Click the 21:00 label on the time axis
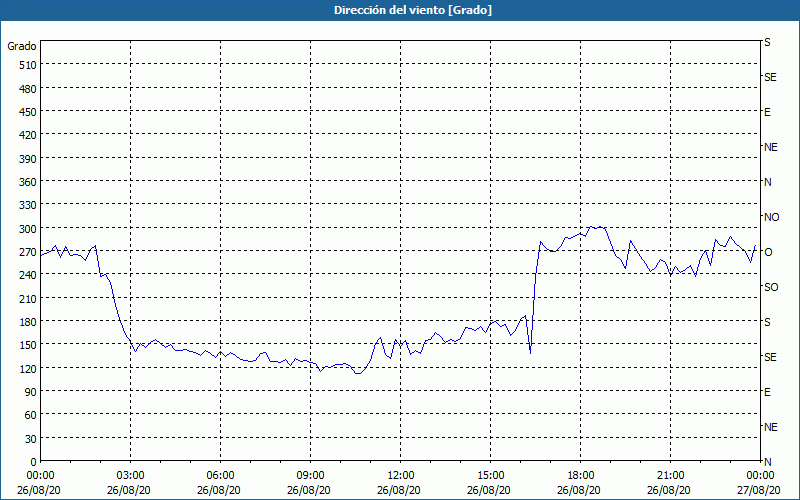This screenshot has height=500, width=800. pyautogui.click(x=670, y=476)
